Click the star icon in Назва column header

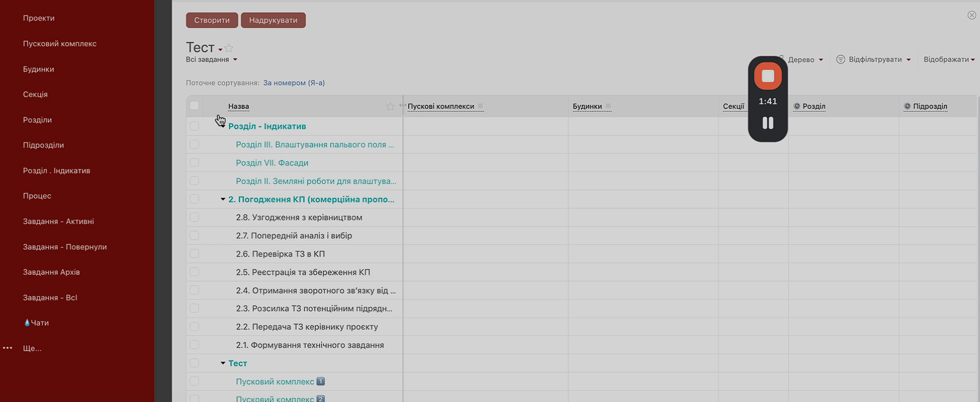[390, 106]
